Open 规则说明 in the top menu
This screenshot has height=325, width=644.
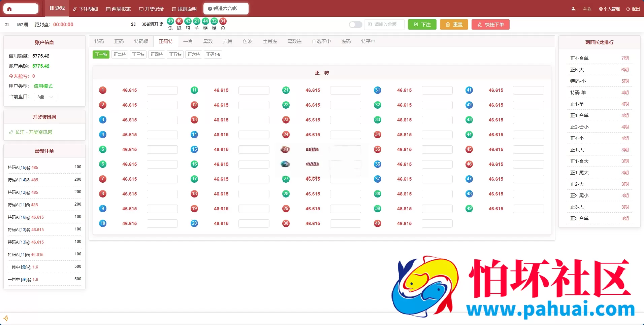[x=184, y=9]
